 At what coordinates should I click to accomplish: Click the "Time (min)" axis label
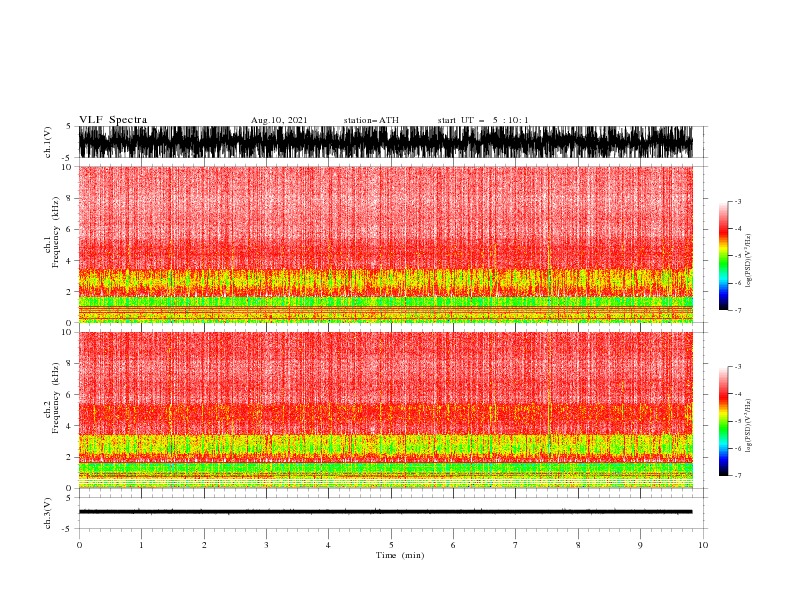point(400,555)
